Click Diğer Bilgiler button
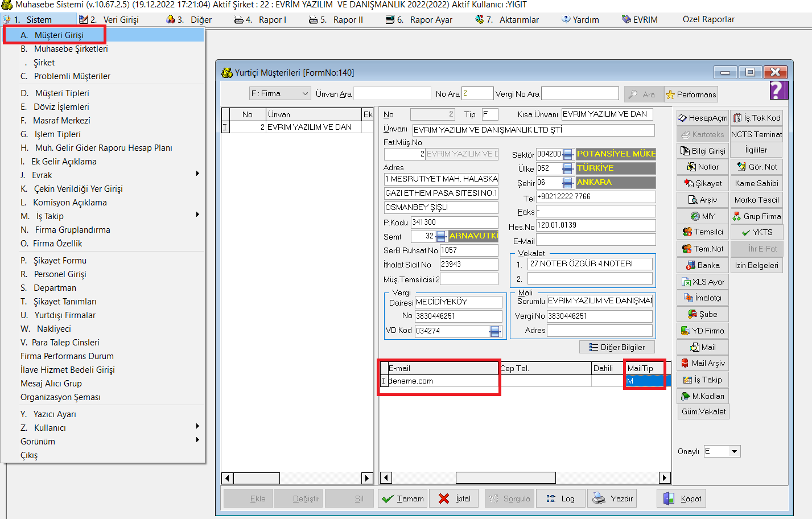This screenshot has height=519, width=812. [x=617, y=347]
